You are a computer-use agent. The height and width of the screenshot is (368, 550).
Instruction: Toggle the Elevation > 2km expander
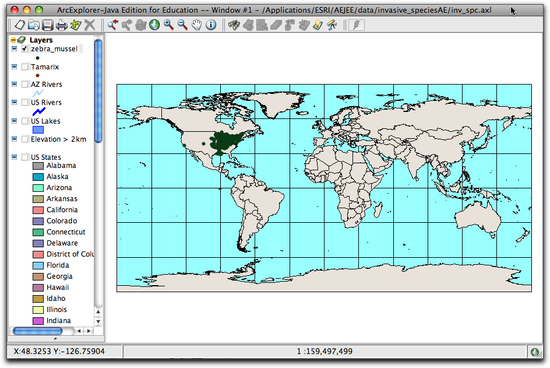[x=14, y=139]
